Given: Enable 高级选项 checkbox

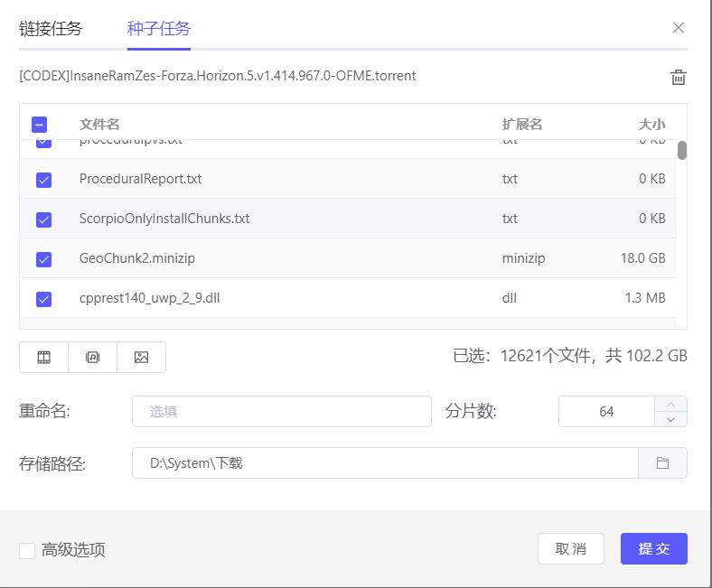Looking at the screenshot, I should click(x=27, y=550).
